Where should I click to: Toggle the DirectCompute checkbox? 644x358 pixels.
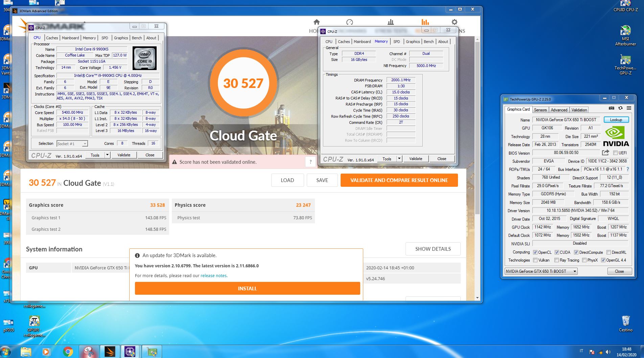(576, 252)
